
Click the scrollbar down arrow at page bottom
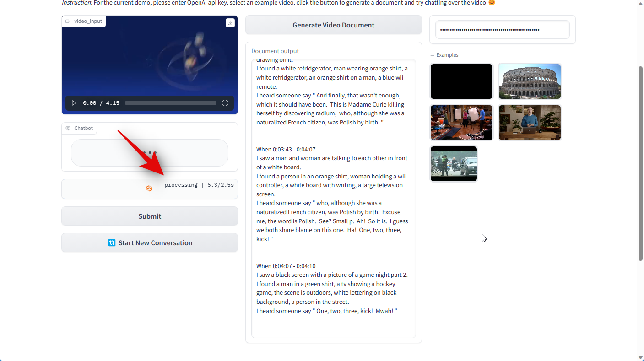click(x=640, y=357)
